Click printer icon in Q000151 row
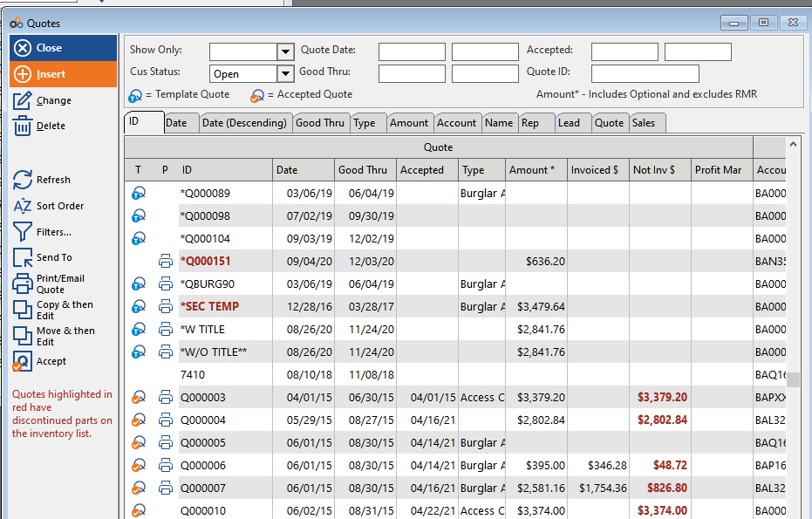Screen dimensions: 812x519 point(166,261)
